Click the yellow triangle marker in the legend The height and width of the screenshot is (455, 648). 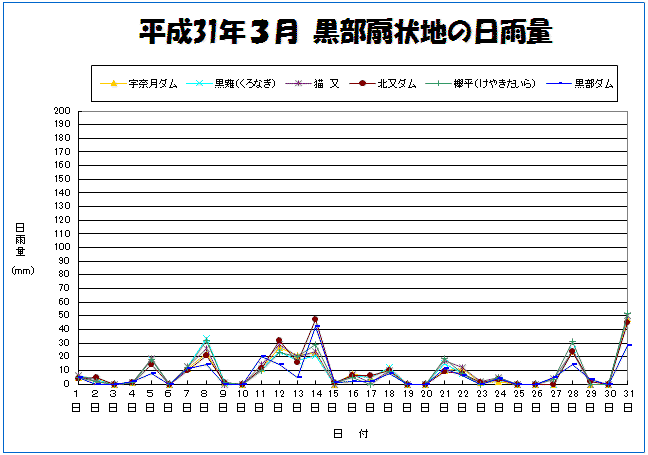[x=114, y=83]
